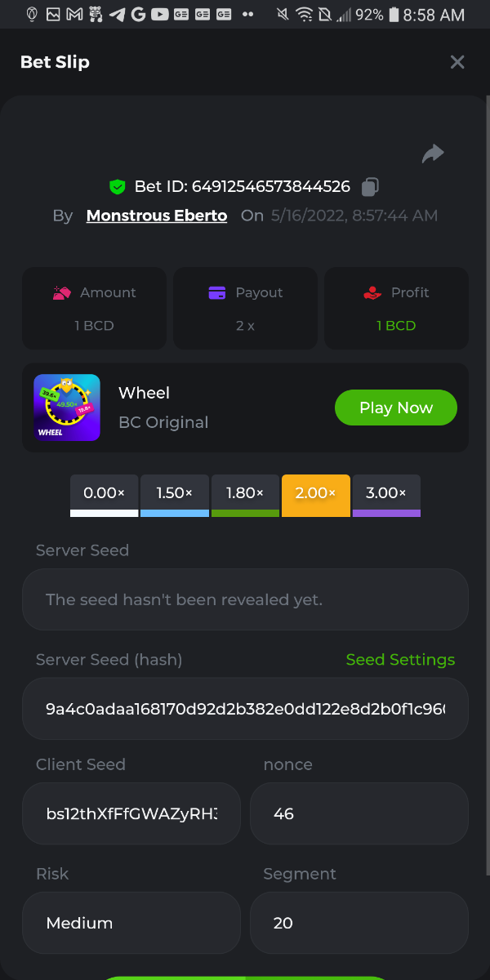Open Telegram notification in status bar
The image size is (490, 980).
117,14
